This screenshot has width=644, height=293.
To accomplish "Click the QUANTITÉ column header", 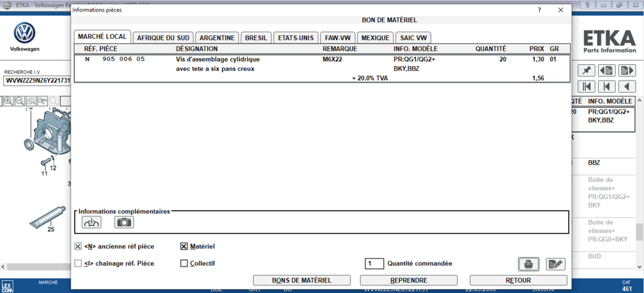I will click(x=491, y=49).
